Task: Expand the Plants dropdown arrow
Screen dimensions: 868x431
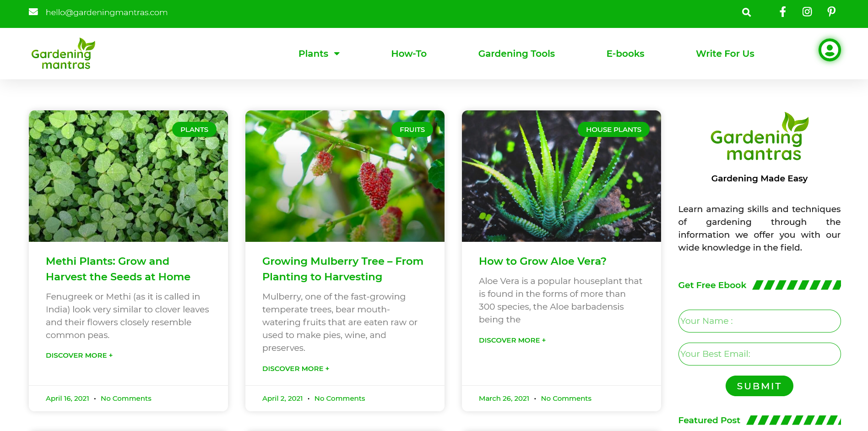Action: [x=337, y=54]
